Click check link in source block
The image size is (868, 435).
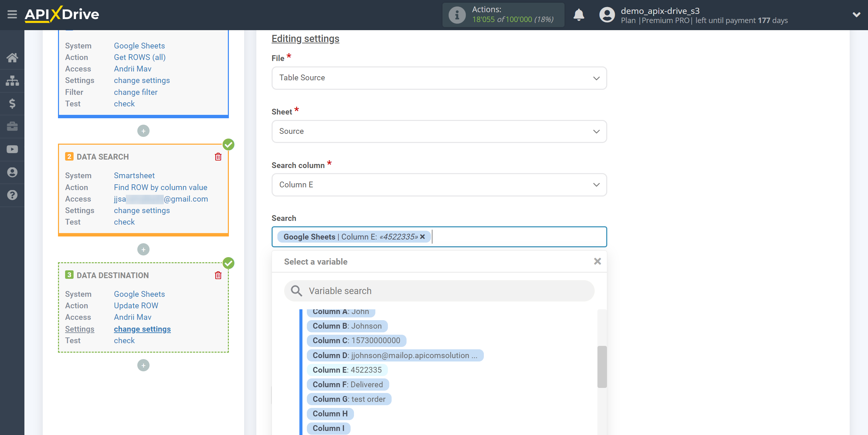(124, 104)
